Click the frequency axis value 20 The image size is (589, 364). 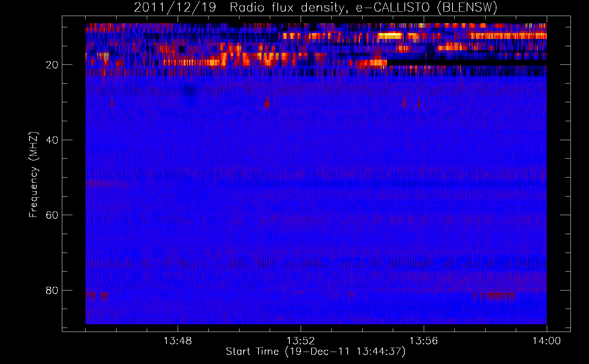pyautogui.click(x=52, y=65)
